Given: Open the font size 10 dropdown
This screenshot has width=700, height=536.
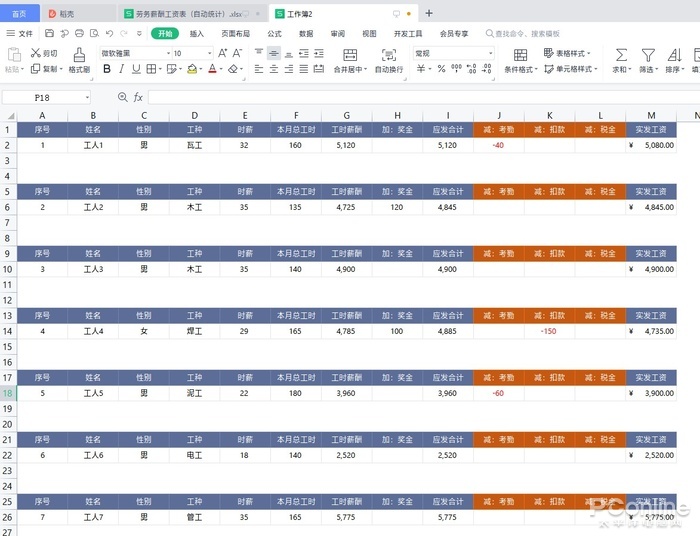Looking at the screenshot, I should click(x=209, y=54).
